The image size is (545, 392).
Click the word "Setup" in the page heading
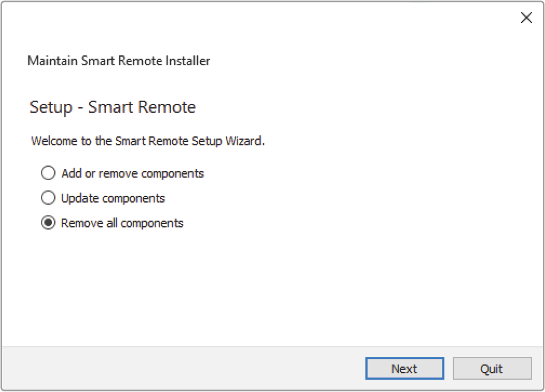pyautogui.click(x=51, y=107)
